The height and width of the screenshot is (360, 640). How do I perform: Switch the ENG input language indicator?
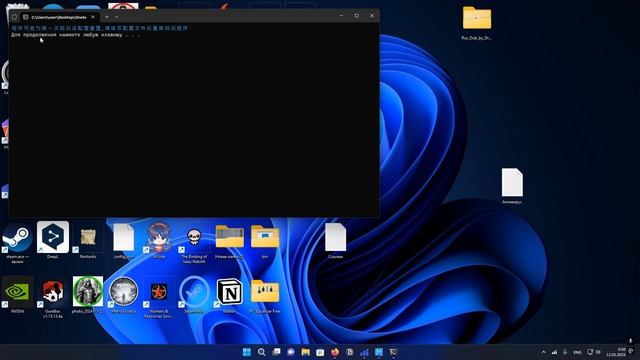coord(577,352)
